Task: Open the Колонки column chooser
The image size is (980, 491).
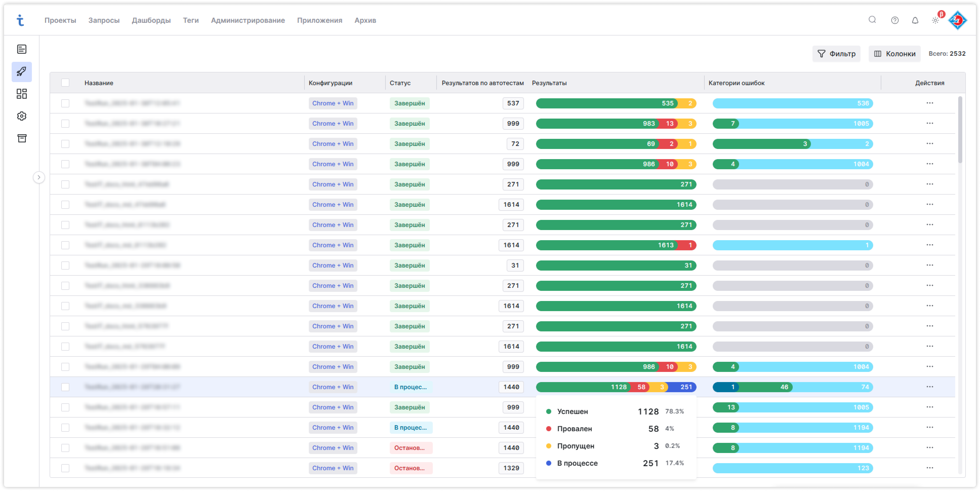Action: click(894, 54)
